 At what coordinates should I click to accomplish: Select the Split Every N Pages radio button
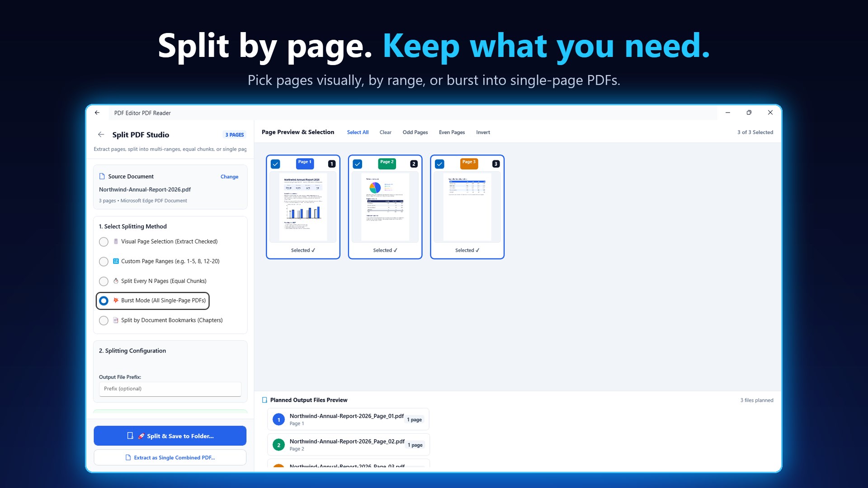pos(104,282)
